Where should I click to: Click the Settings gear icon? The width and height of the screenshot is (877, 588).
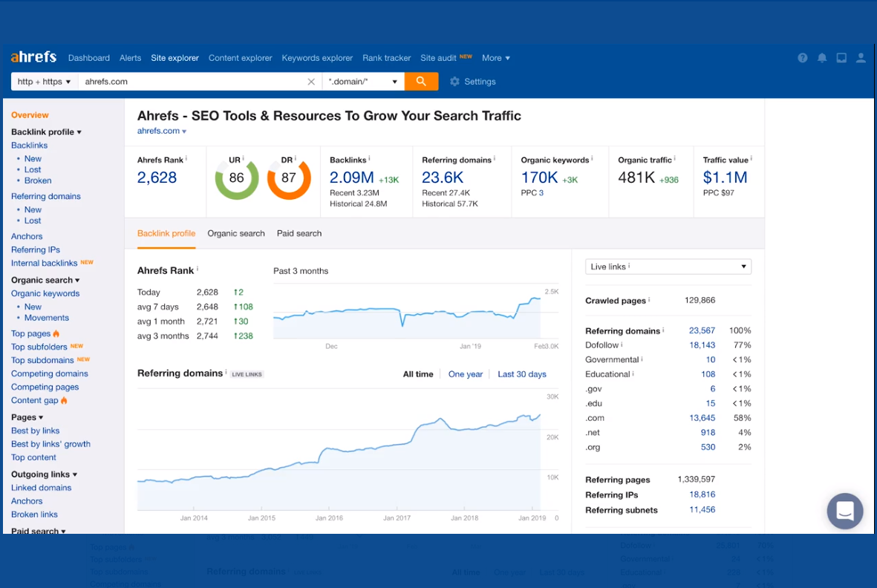pos(454,82)
